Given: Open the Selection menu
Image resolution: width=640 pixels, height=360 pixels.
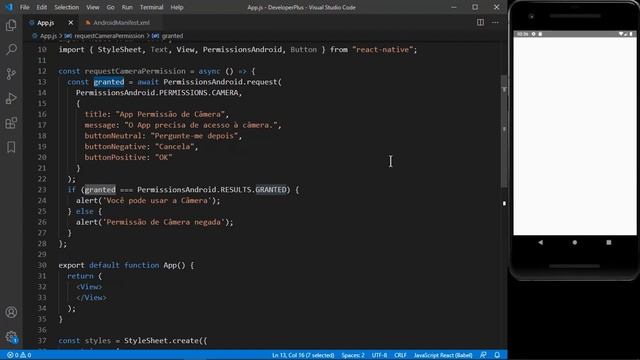Looking at the screenshot, I should (x=67, y=7).
